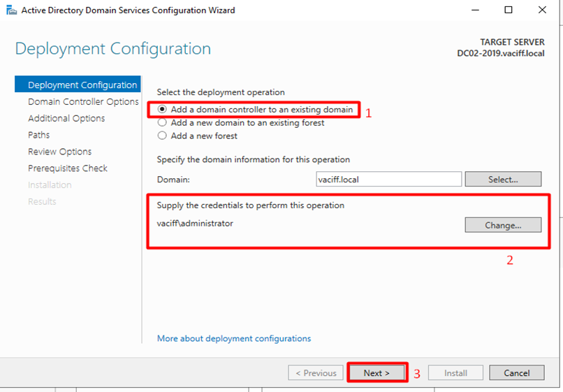Switch to the Additional Options step
The image size is (563, 392).
pos(66,119)
